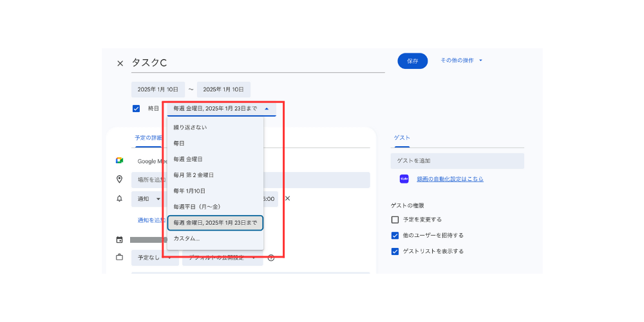This screenshot has width=644, height=322.
Task: Expand the その他の操作 dropdown
Action: (x=462, y=61)
